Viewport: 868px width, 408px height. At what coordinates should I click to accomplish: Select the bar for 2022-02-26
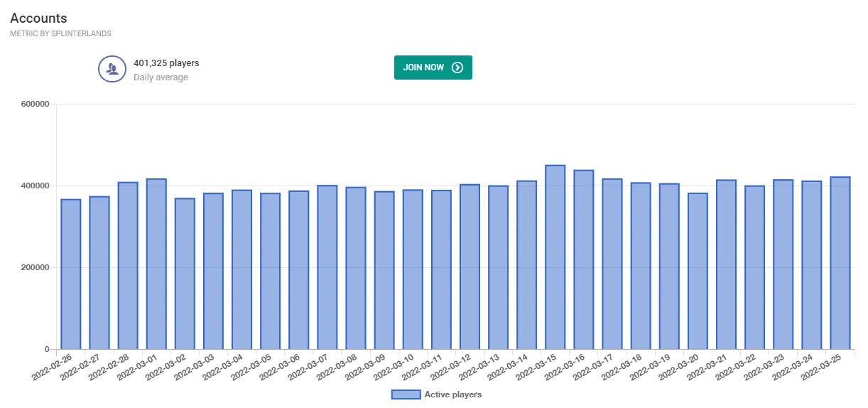(71, 274)
